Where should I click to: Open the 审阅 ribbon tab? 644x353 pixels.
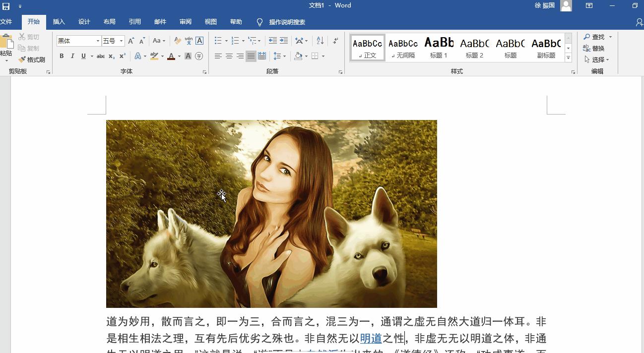coord(185,22)
